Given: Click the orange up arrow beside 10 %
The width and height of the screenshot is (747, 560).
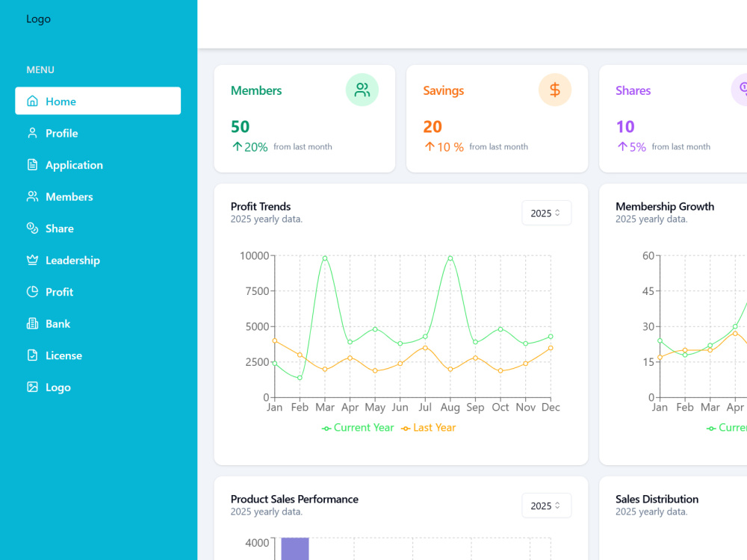Looking at the screenshot, I should coord(430,146).
